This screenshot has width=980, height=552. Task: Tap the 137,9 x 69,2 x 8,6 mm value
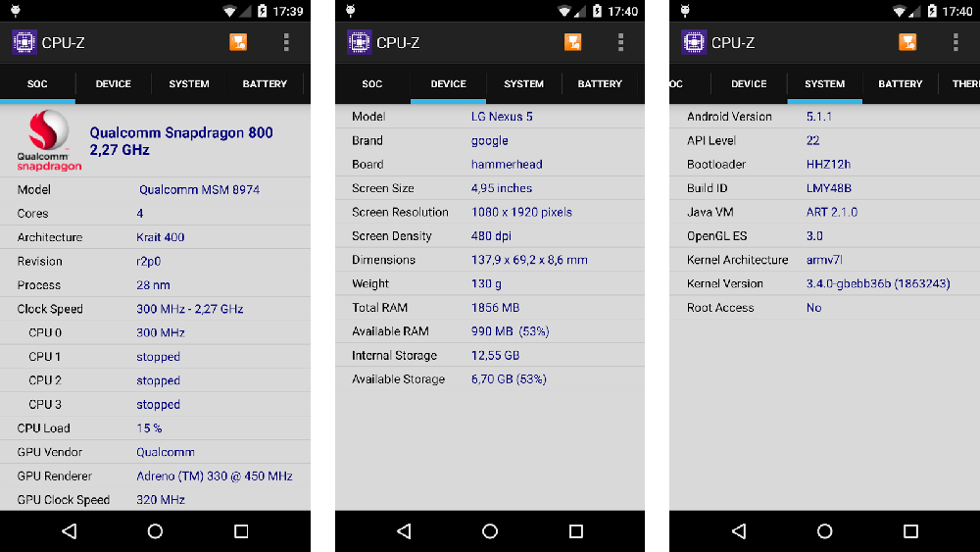(529, 260)
